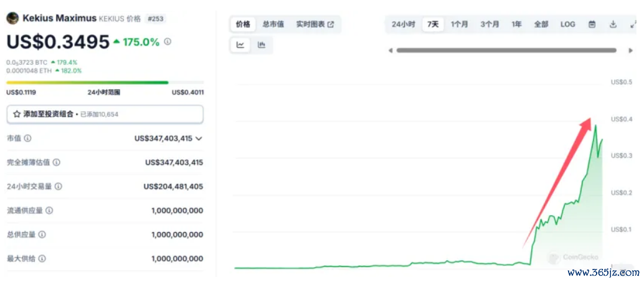
Task: Click the US$0.4011 range high
Action: pos(187,92)
